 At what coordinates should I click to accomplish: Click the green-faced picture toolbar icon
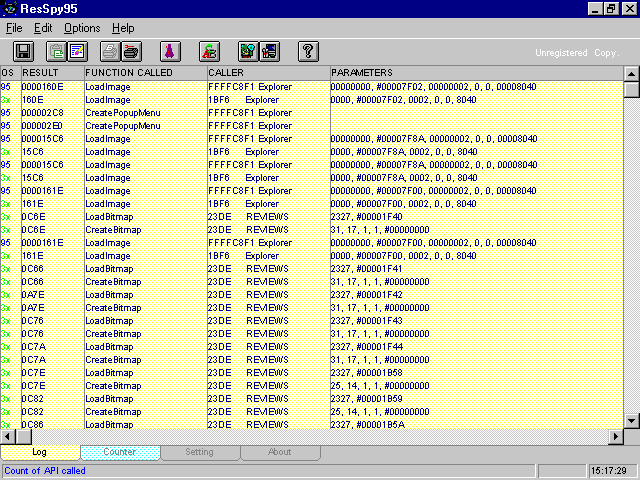click(248, 51)
